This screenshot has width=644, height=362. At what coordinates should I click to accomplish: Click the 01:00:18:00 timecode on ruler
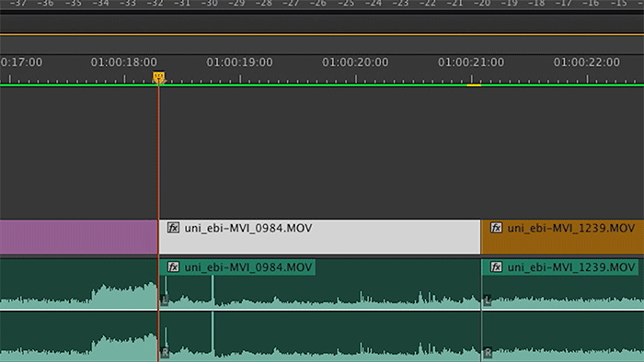(x=123, y=62)
